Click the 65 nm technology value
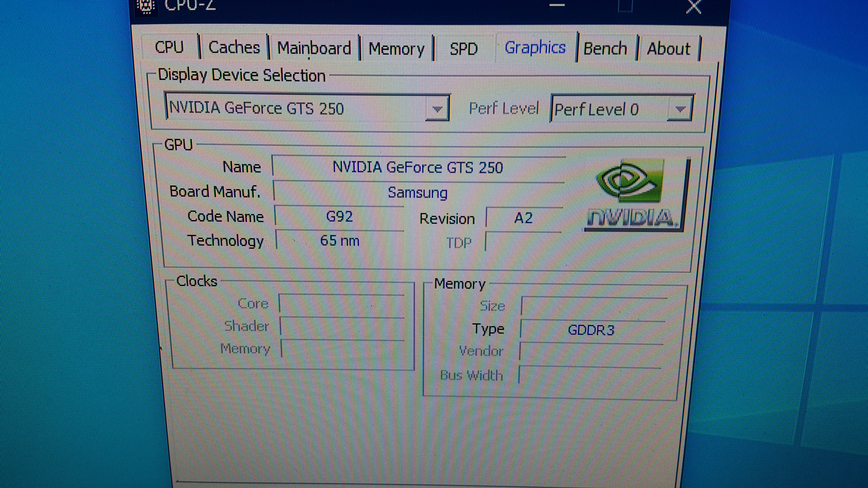The height and width of the screenshot is (488, 868). [x=339, y=241]
